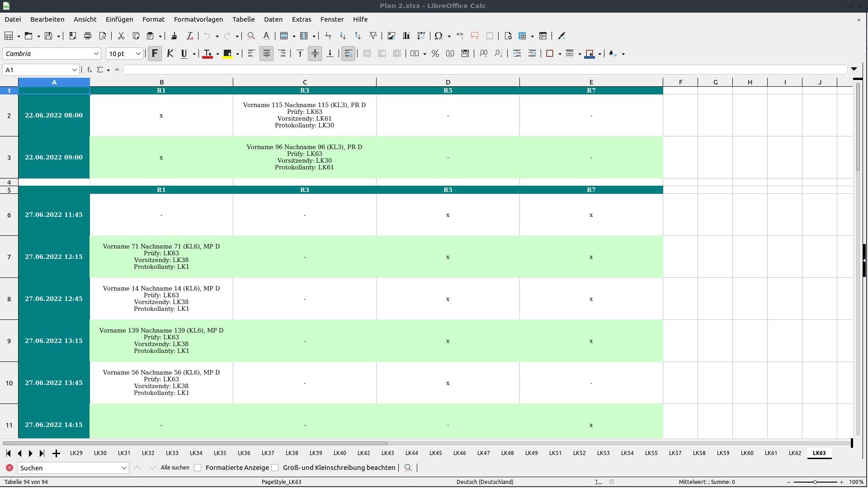This screenshot has width=868, height=488.
Task: Switch to the LK45 sheet tab
Action: point(435,453)
